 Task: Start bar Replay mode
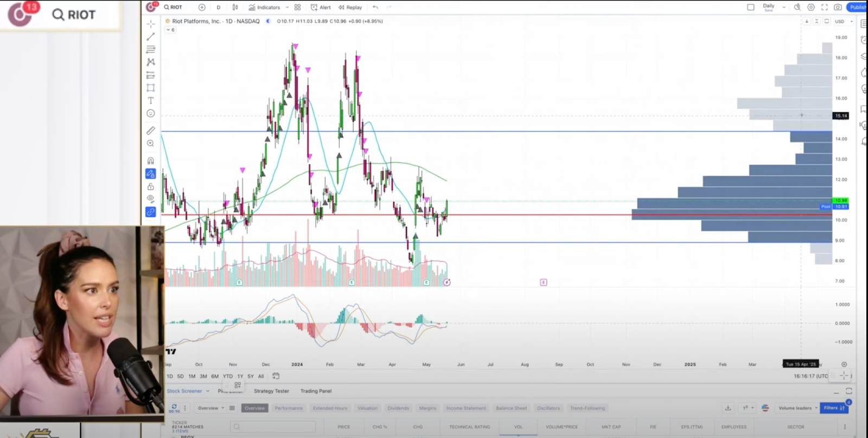[350, 7]
